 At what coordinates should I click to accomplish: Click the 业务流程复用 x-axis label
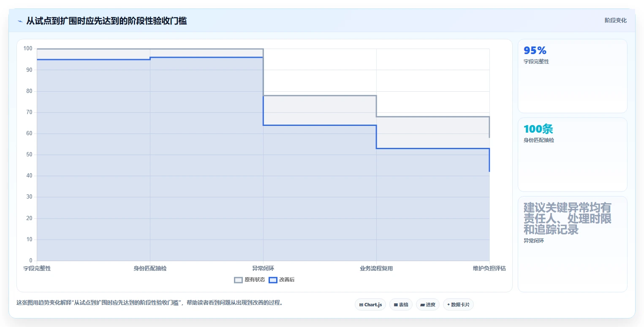(x=376, y=268)
